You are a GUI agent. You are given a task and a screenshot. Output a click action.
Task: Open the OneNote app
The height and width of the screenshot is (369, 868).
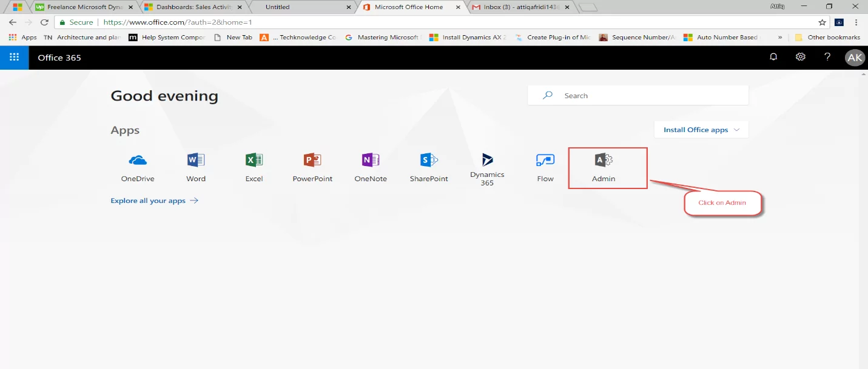[371, 167]
